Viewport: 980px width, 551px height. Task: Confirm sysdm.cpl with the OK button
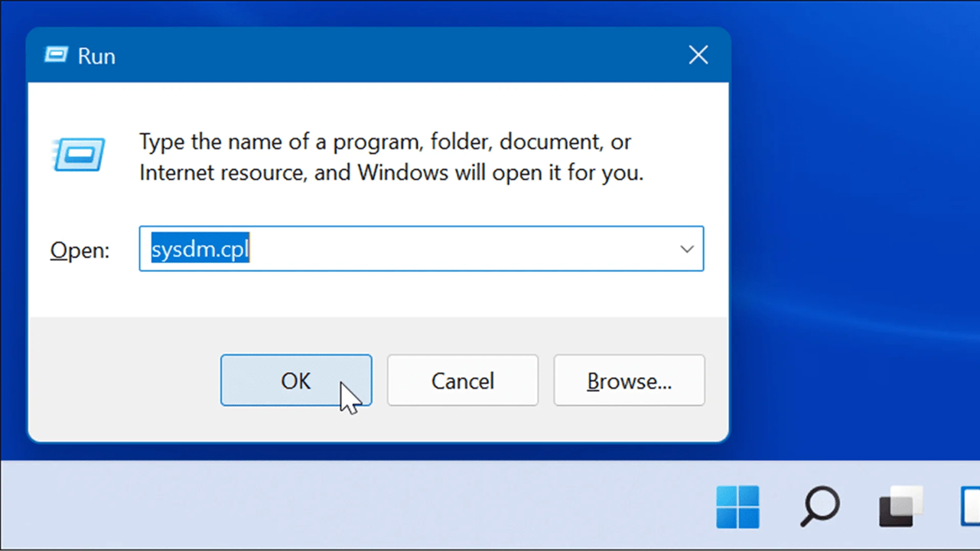[296, 380]
